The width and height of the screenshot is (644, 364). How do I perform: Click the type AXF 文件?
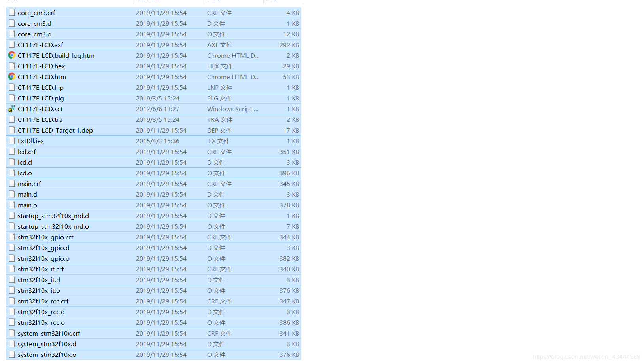tap(219, 45)
